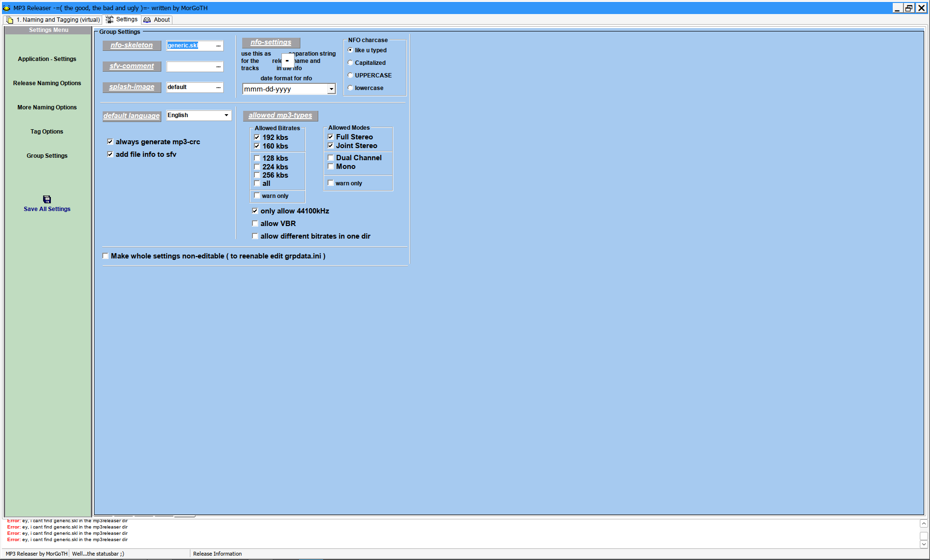Click the scroll down arrow of the error log
This screenshot has width=930, height=560.
pyautogui.click(x=924, y=544)
